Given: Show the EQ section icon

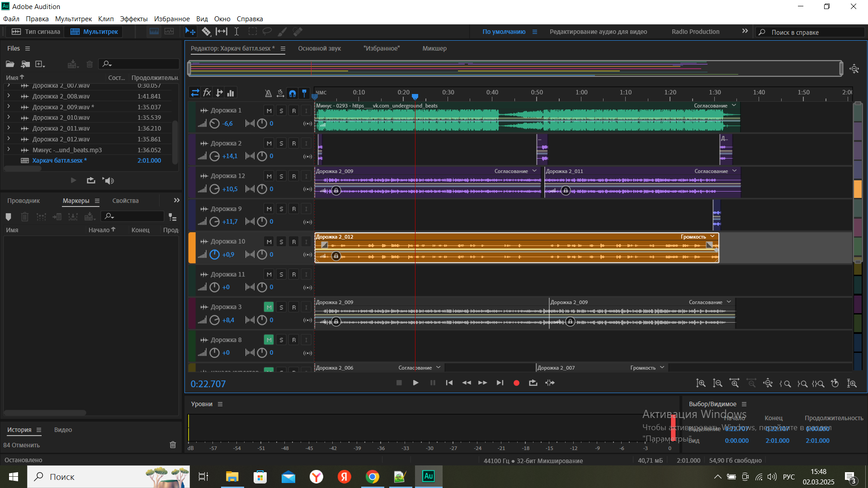Looking at the screenshot, I should (231, 93).
